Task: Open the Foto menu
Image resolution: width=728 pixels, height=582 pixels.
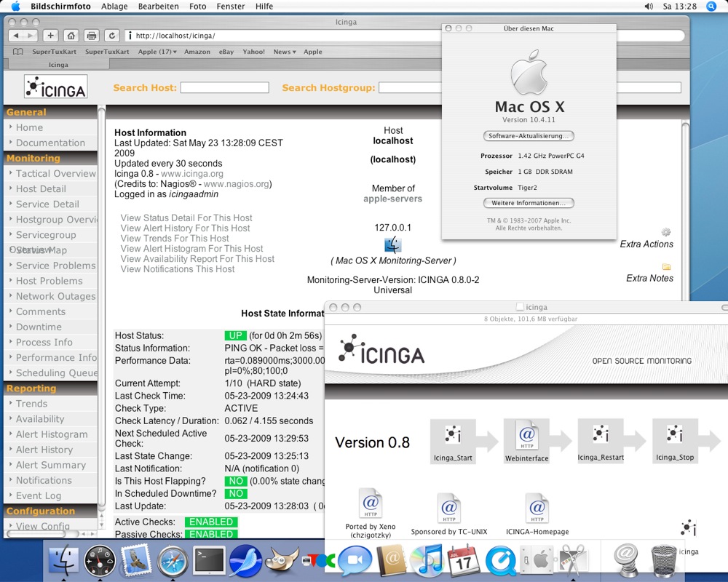Action: (x=198, y=7)
